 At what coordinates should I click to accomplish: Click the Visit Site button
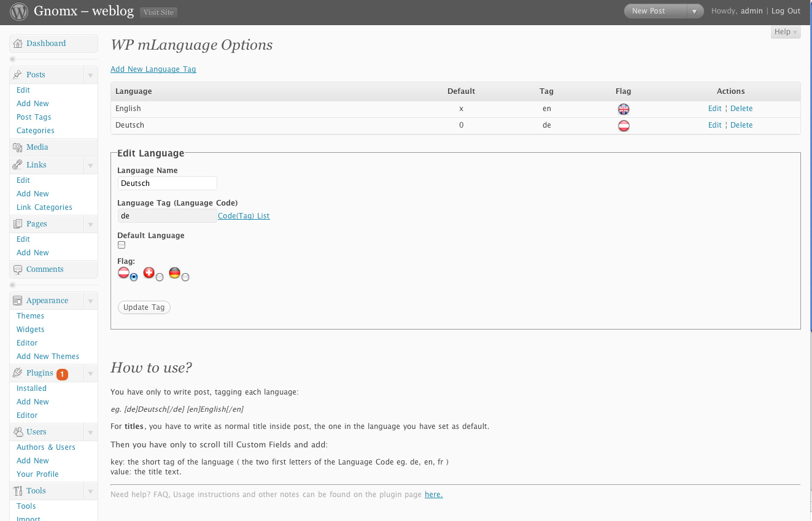tap(158, 12)
